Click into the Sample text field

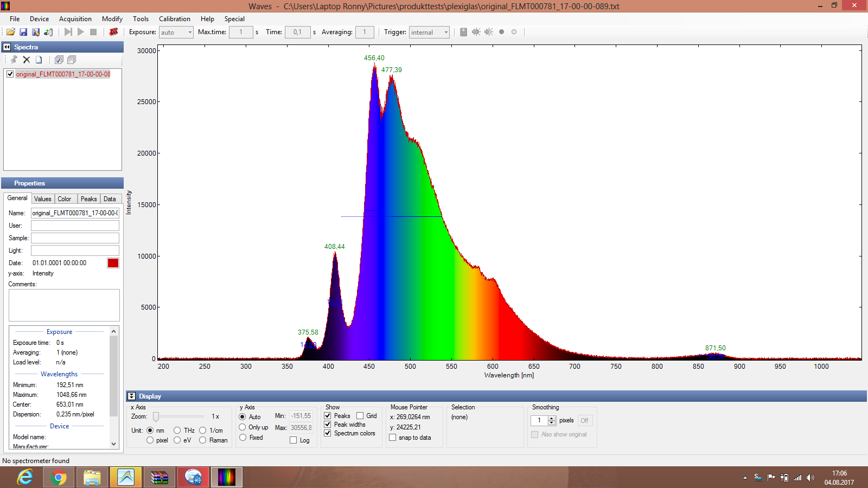pos(75,238)
